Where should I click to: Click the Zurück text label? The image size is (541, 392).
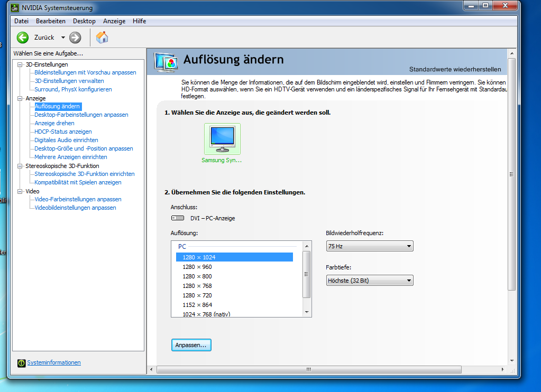click(44, 37)
